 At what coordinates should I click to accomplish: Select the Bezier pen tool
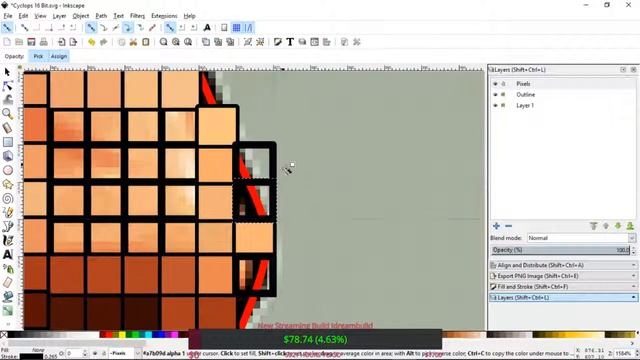[7, 227]
